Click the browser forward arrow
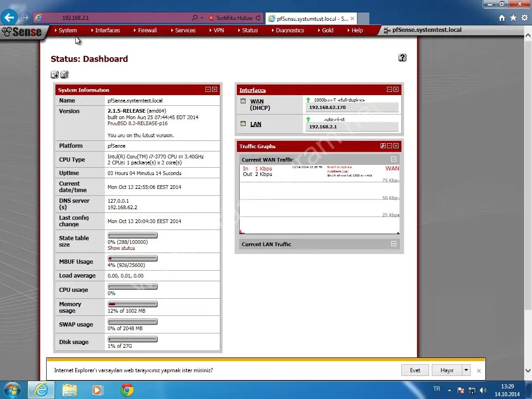The image size is (532, 399). (x=25, y=17)
